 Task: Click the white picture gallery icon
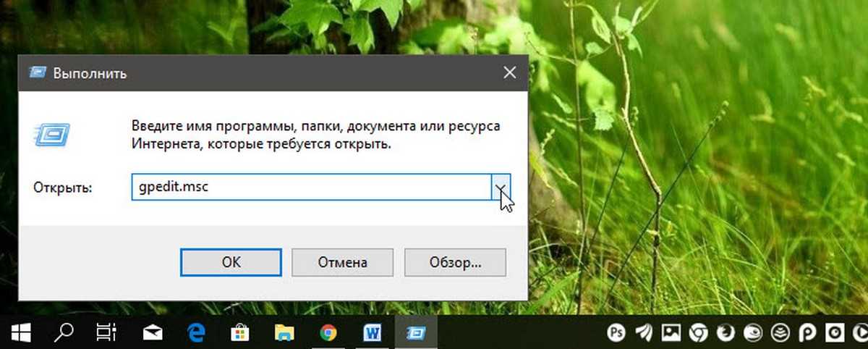(671, 333)
